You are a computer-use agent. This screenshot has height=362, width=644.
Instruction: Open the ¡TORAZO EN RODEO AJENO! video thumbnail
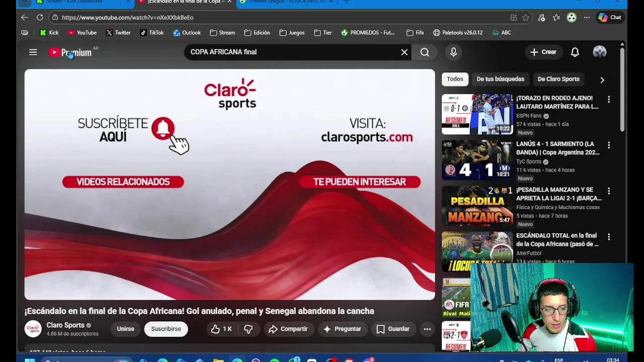(x=477, y=114)
